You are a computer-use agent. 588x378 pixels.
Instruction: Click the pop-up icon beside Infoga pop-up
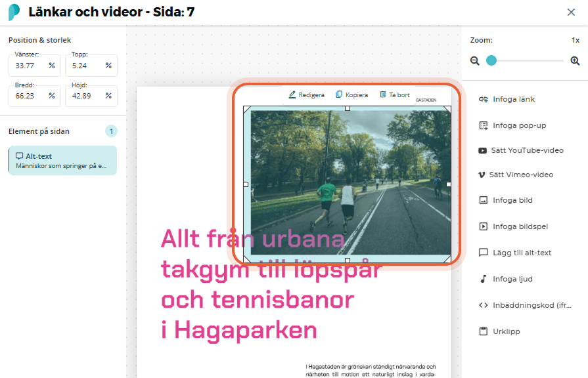[484, 125]
